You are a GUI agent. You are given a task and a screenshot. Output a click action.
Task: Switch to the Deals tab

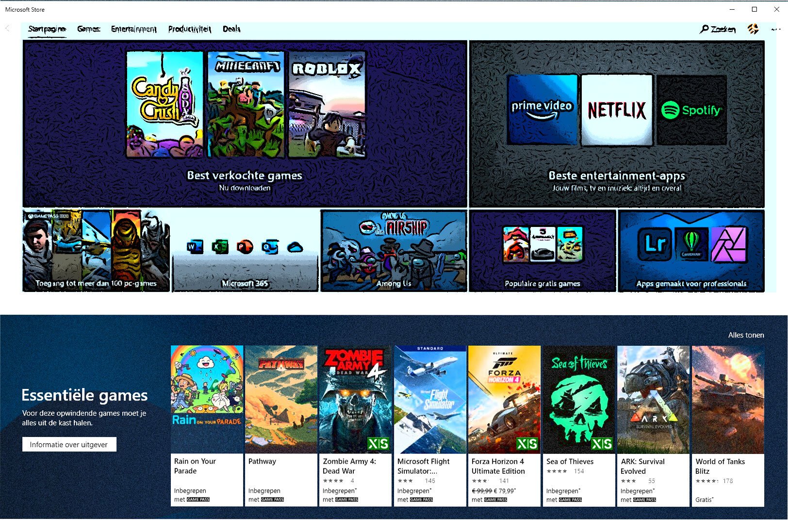click(231, 29)
